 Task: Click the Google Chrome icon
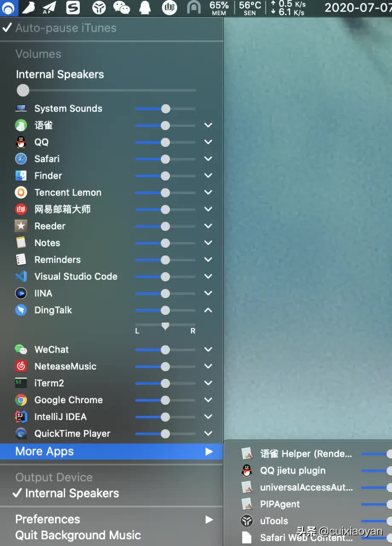(x=21, y=400)
